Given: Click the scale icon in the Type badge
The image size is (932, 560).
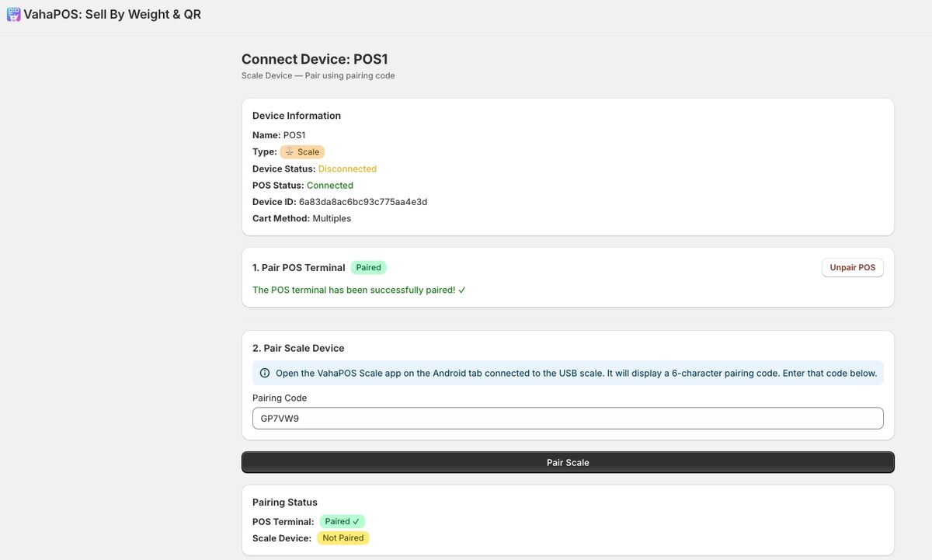Looking at the screenshot, I should pyautogui.click(x=289, y=151).
